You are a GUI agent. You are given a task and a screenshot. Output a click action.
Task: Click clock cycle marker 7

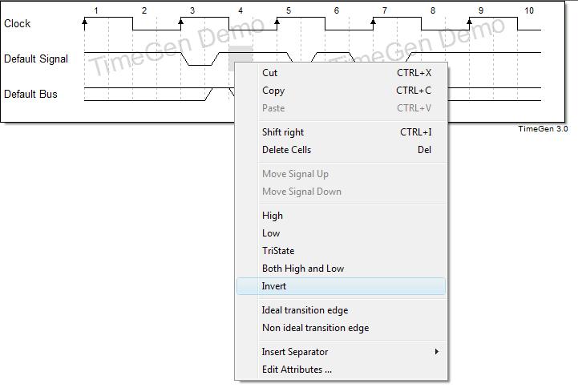385,11
